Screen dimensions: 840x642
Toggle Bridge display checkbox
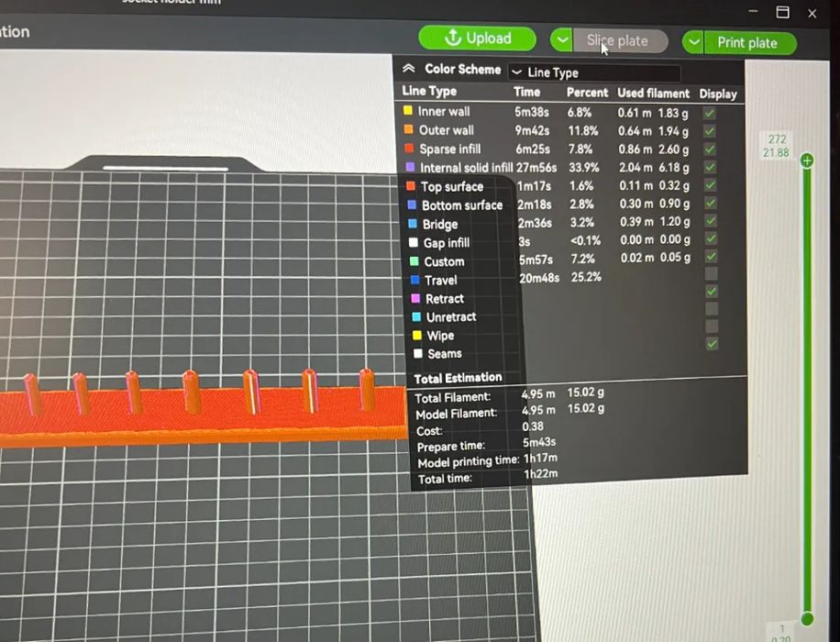711,221
